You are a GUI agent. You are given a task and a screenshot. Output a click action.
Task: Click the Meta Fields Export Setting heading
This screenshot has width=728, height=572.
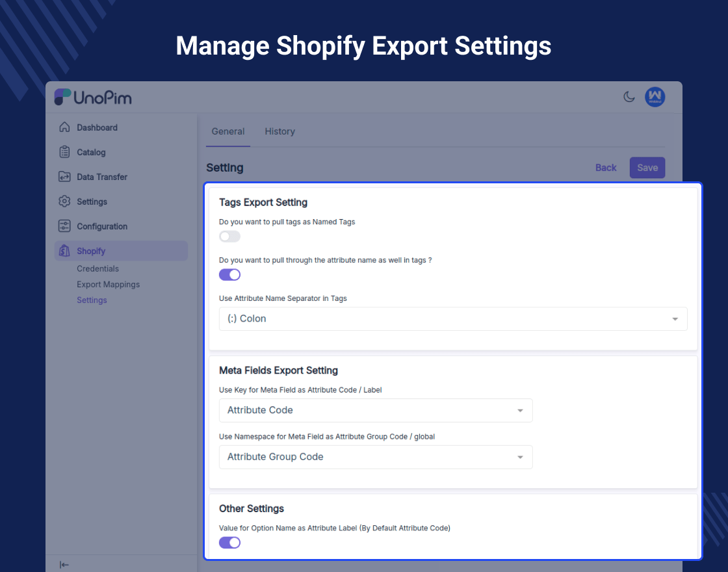point(279,370)
